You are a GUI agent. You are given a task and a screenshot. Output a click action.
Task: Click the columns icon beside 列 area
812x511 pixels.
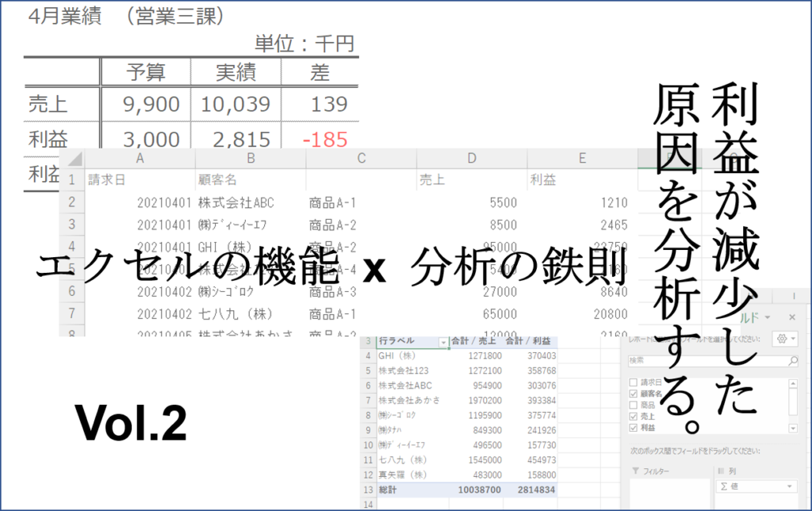[722, 471]
